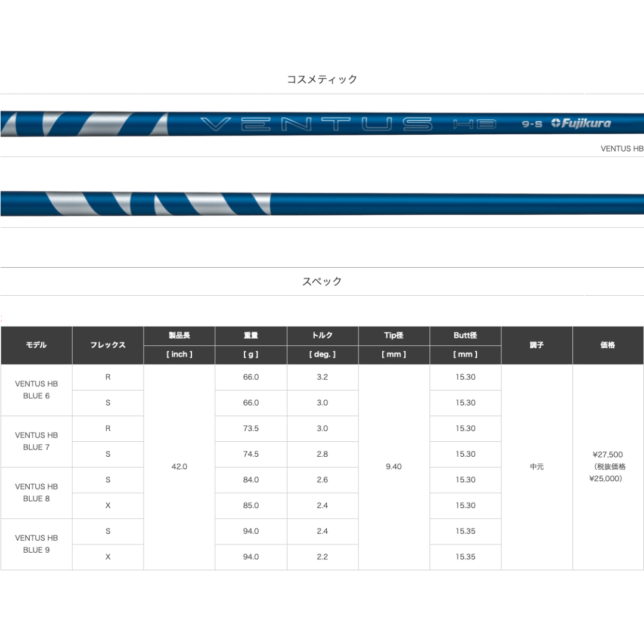Select the 42.0 product length value
Image resolution: width=644 pixels, height=644 pixels.
coord(179,466)
